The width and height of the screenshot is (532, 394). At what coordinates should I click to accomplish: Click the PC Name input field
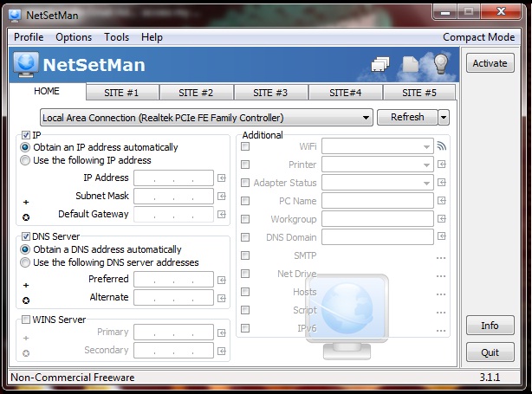(x=378, y=200)
